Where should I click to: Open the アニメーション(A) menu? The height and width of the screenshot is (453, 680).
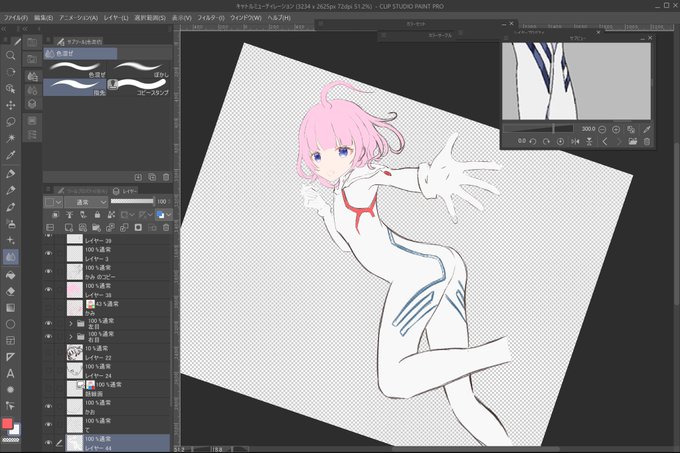[x=78, y=18]
